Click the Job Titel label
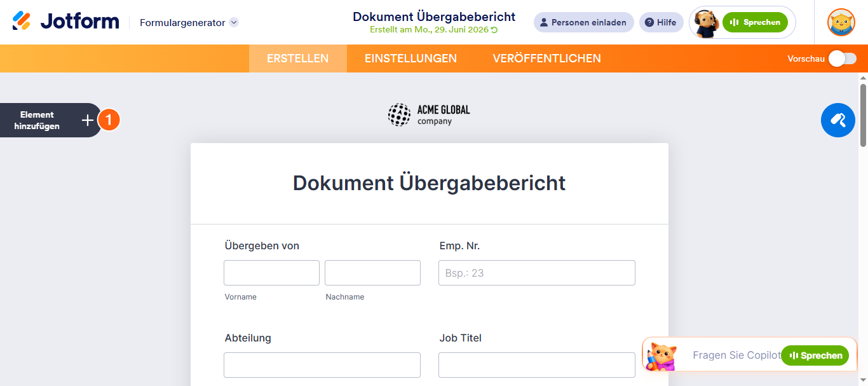This screenshot has height=386, width=868. click(x=461, y=338)
